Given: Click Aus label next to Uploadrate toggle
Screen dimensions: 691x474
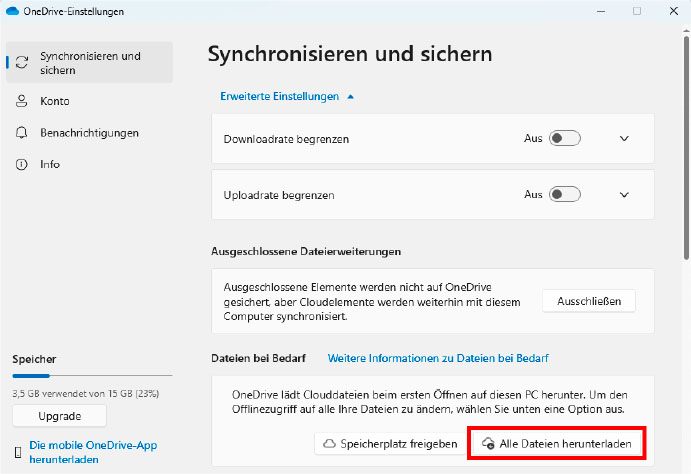Looking at the screenshot, I should click(533, 194).
